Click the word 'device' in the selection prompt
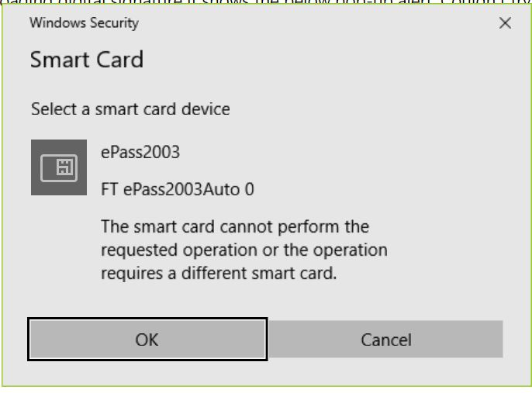 tap(206, 109)
